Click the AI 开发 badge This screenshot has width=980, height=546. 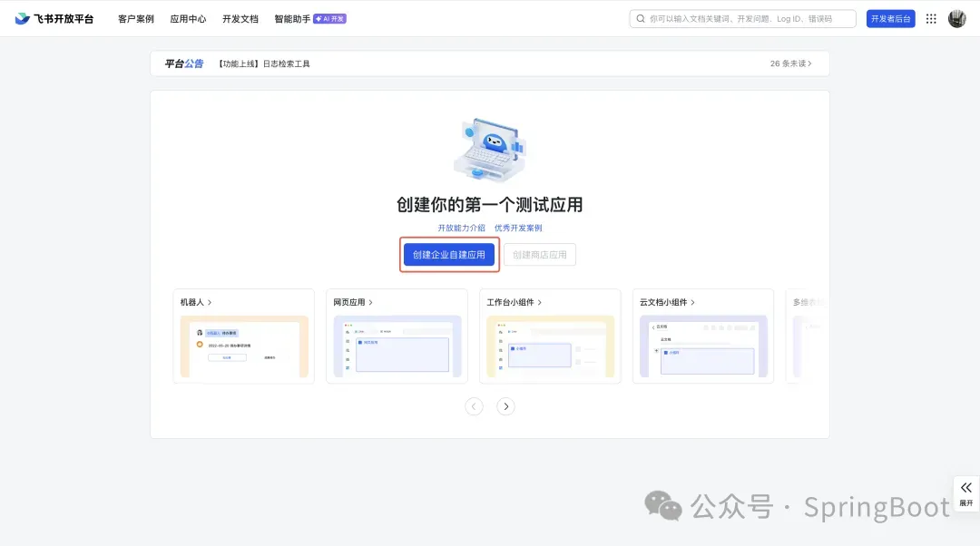point(329,19)
